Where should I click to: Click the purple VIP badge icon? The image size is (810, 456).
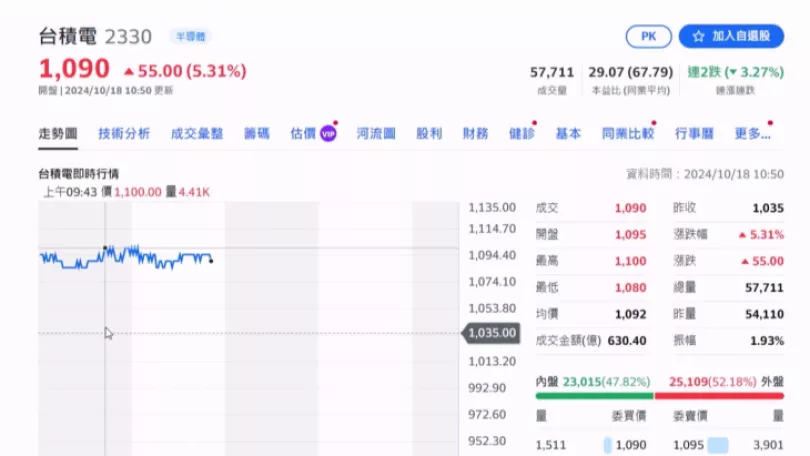pos(328,134)
